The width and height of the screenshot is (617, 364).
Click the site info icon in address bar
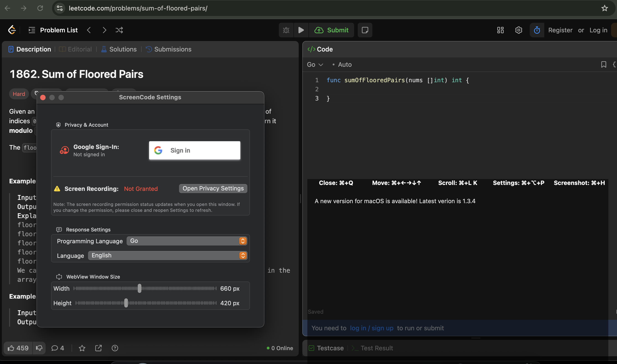[x=60, y=8]
